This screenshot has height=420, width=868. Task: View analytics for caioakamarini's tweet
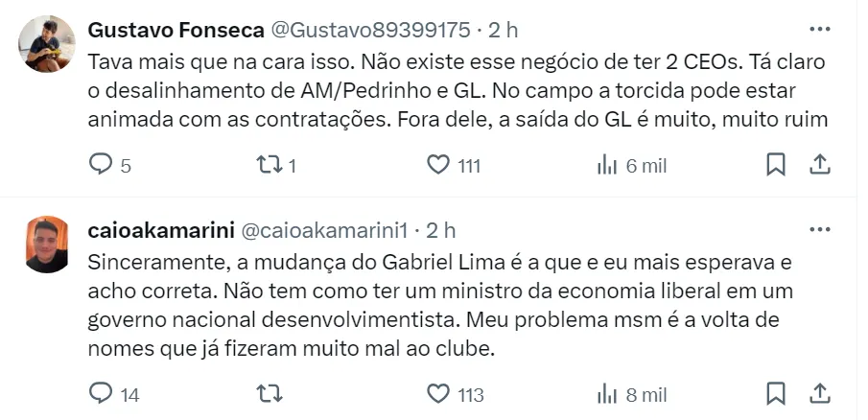click(x=607, y=393)
